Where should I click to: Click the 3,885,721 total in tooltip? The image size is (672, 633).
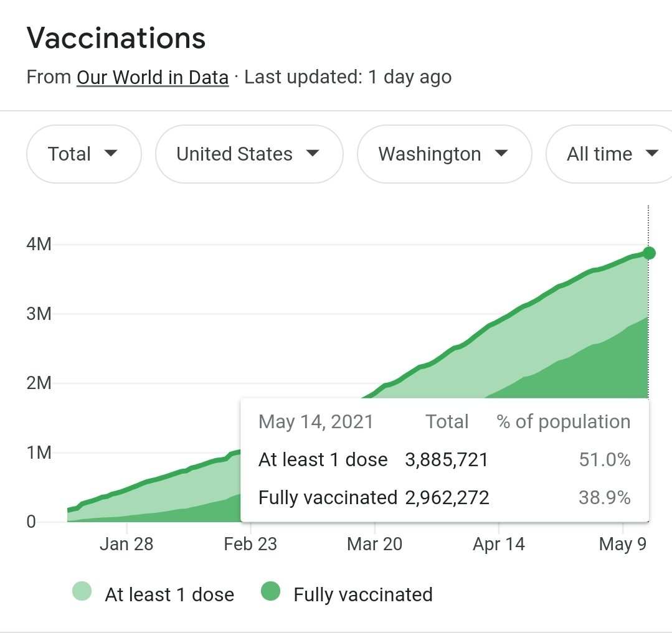tap(447, 460)
